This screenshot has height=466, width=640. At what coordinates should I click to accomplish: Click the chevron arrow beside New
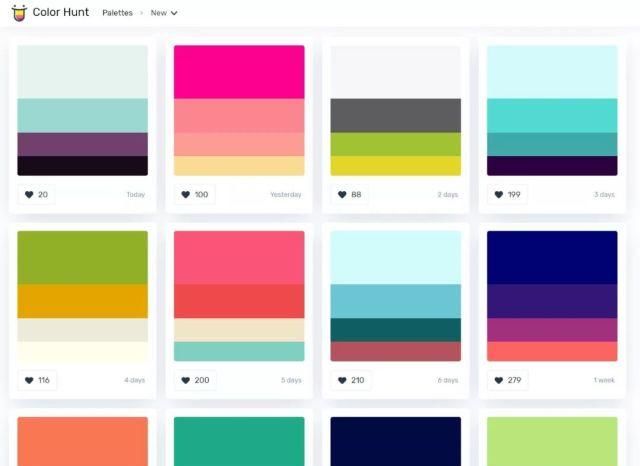(x=174, y=14)
